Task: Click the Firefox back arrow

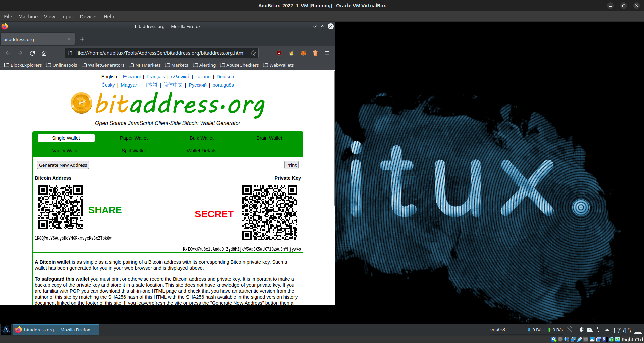Action: tap(8, 53)
